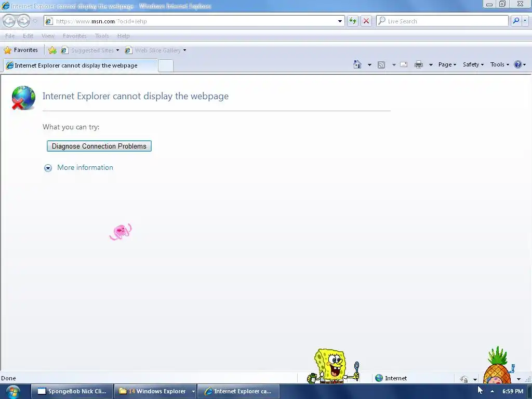Click the Internet security zone status
532x399 pixels.
pos(391,378)
